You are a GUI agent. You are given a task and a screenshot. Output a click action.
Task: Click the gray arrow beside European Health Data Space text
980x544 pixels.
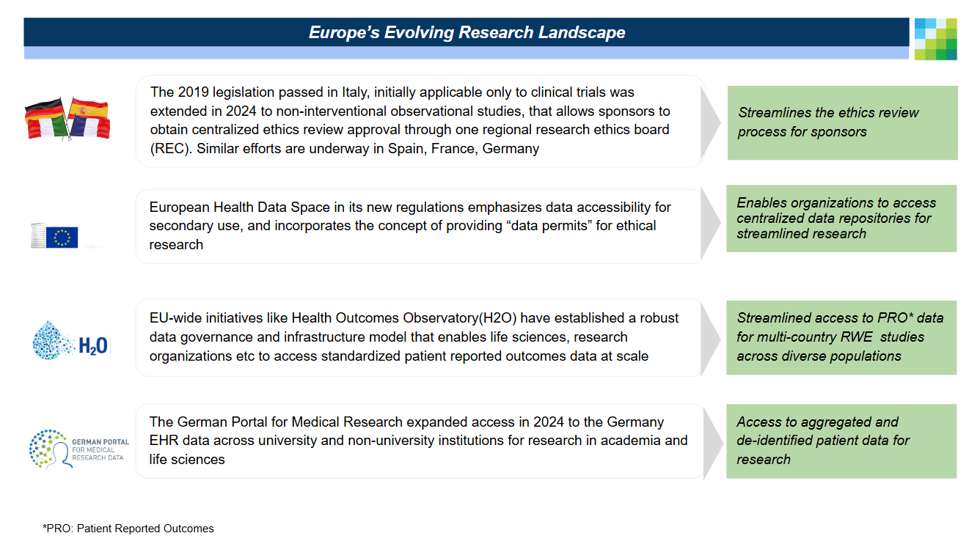tap(710, 225)
